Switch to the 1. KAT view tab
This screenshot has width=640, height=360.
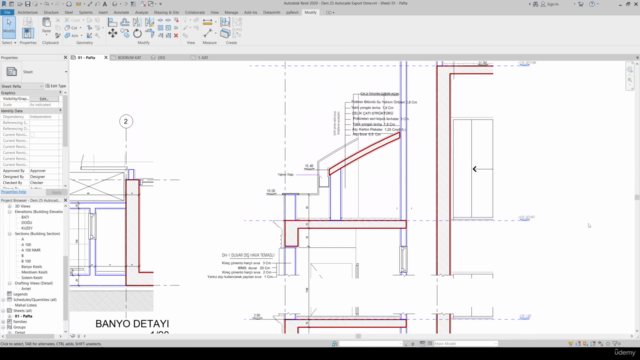coord(203,58)
